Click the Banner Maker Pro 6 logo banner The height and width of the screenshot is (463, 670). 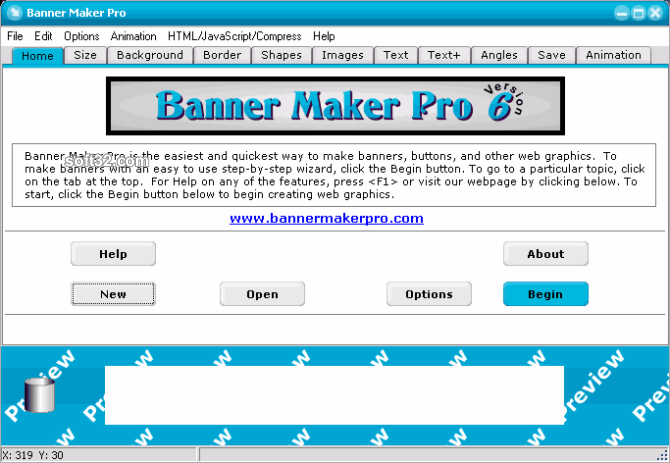pyautogui.click(x=335, y=106)
